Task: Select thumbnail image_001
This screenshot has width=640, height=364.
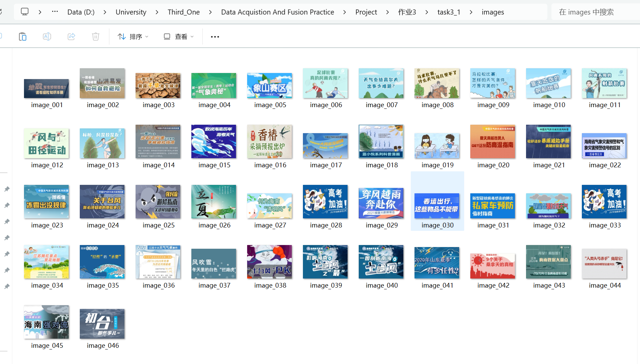Action: pyautogui.click(x=46, y=89)
